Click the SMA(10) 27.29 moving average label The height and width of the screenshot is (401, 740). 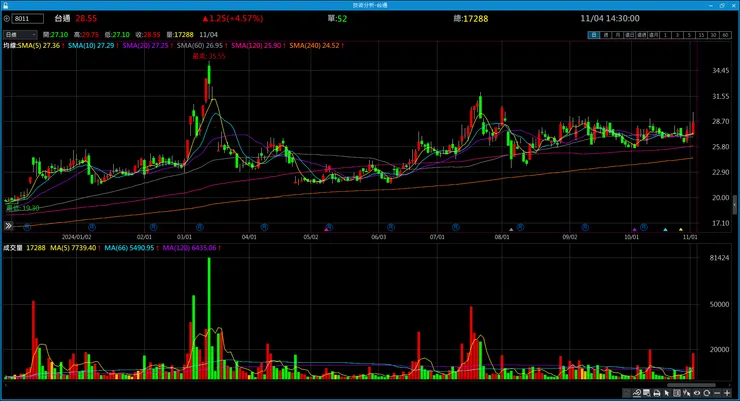point(92,45)
